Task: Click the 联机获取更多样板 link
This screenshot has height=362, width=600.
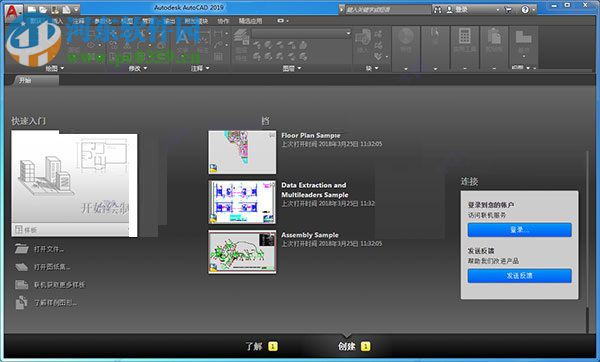Action: (59, 285)
